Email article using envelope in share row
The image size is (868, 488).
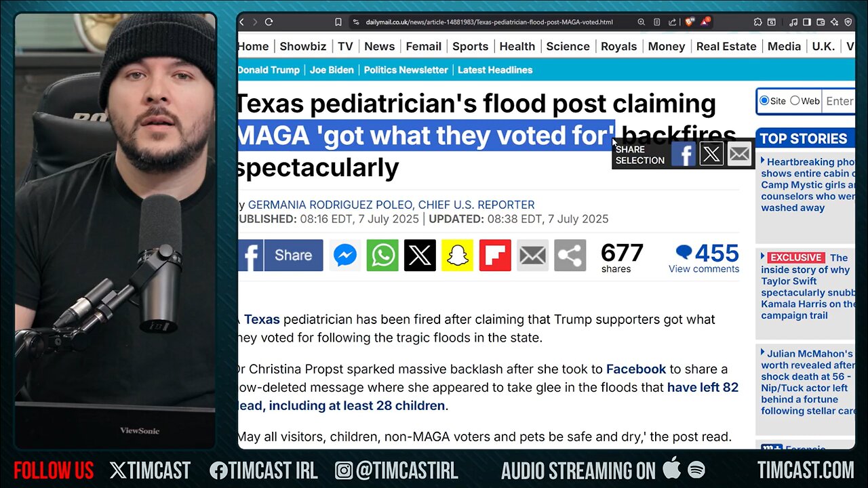pyautogui.click(x=532, y=256)
